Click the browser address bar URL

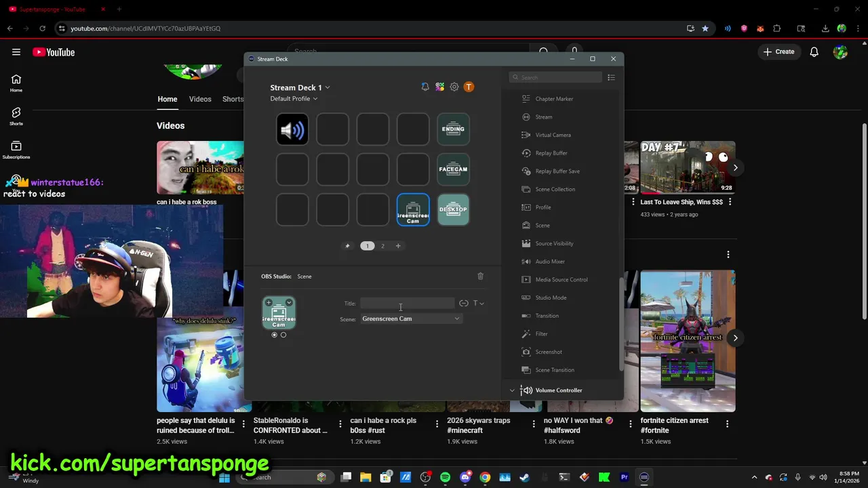(x=146, y=28)
